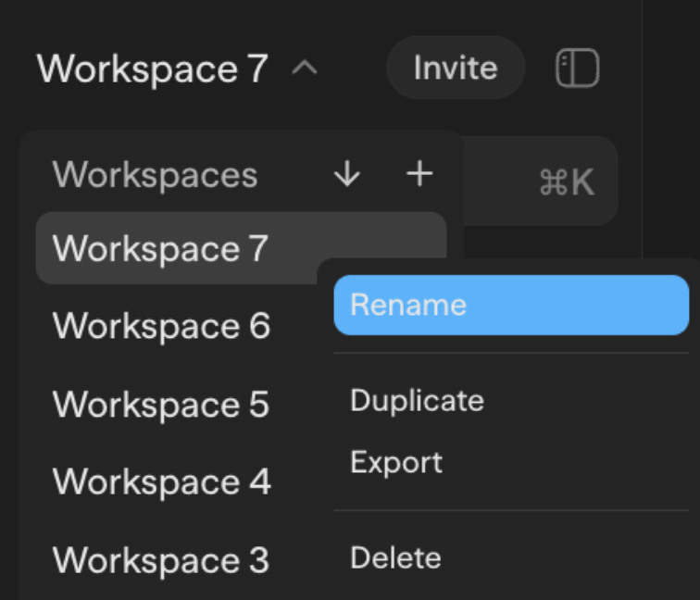Select Workspace 7 in the workspaces list
Screen dimensions: 700x600
pos(159,248)
